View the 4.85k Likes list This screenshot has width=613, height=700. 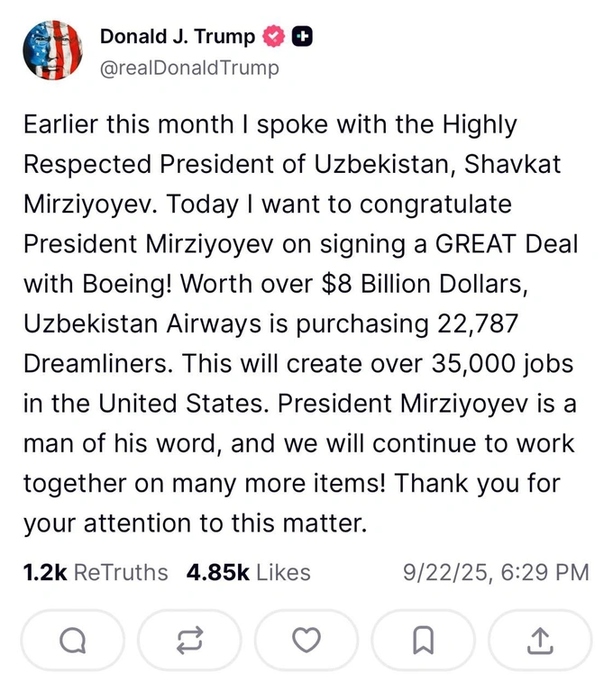248,572
